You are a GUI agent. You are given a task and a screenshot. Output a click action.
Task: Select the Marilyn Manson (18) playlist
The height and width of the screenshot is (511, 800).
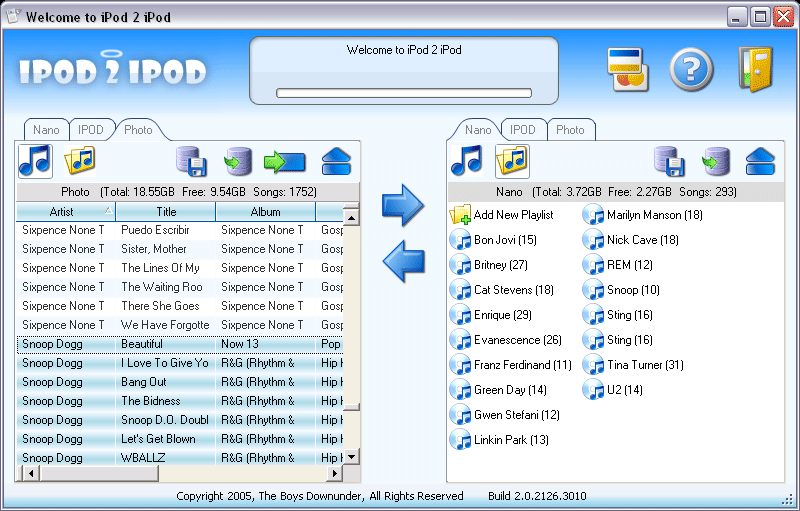643,215
